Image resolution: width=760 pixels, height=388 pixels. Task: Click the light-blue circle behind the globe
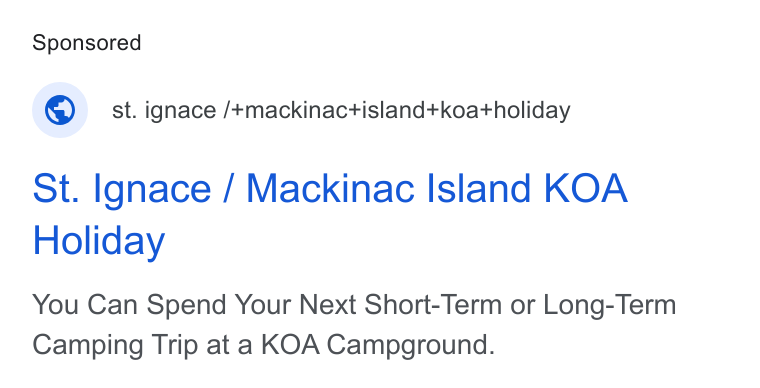click(60, 110)
